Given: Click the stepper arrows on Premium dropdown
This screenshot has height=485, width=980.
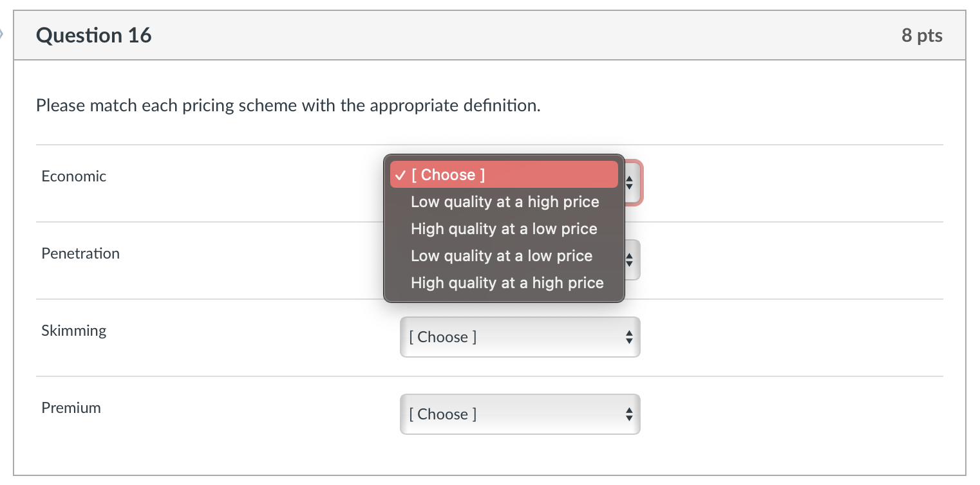Looking at the screenshot, I should 629,414.
